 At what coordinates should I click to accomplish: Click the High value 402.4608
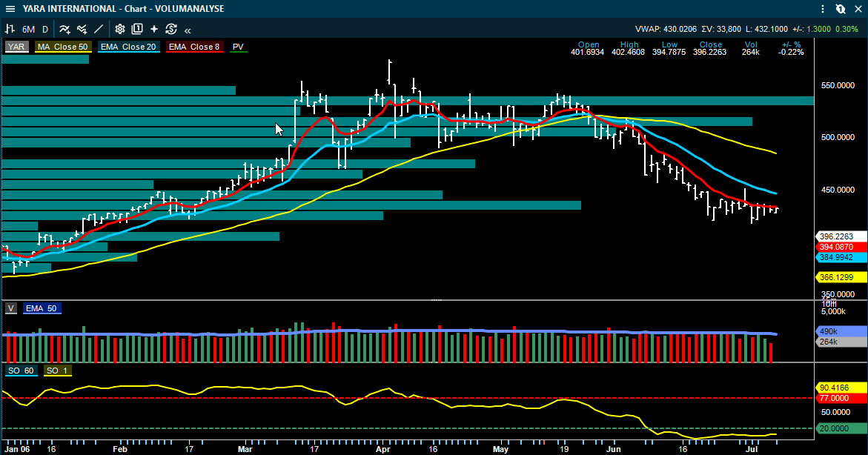(x=628, y=52)
